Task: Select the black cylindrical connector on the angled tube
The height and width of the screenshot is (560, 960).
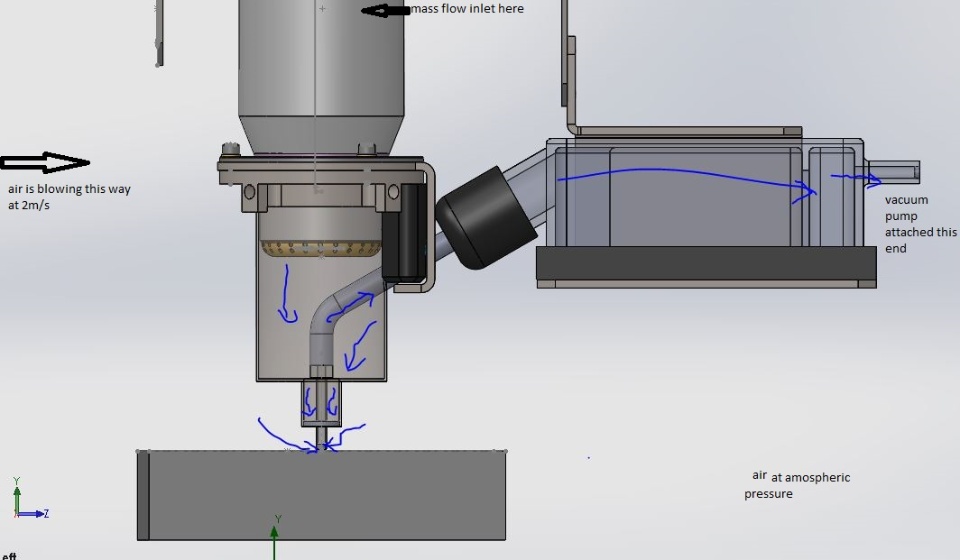Action: 487,217
